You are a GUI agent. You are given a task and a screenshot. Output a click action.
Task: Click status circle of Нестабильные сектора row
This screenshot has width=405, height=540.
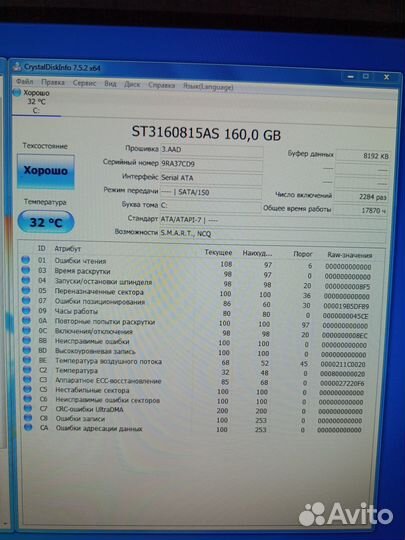pos(28,390)
